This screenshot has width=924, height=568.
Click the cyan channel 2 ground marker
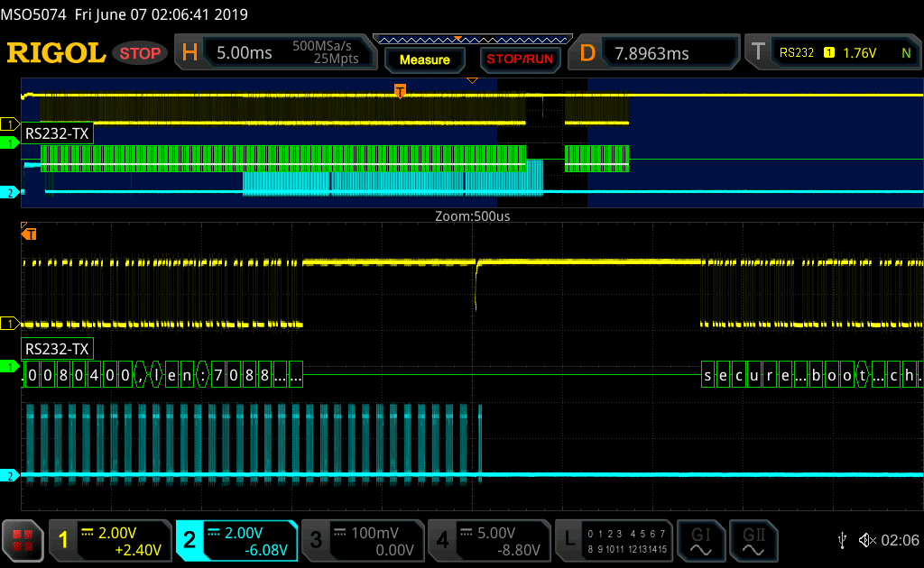10,475
